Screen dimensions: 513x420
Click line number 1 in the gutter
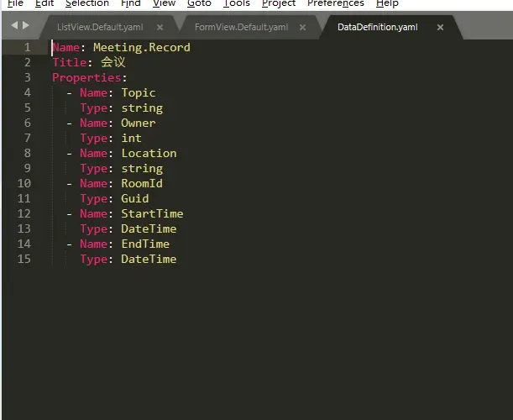[28, 48]
